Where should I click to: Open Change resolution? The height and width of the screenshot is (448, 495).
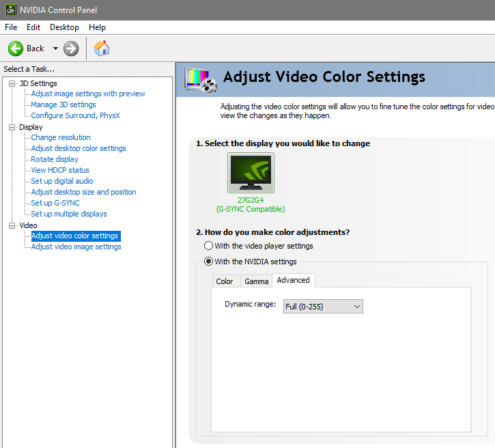61,137
